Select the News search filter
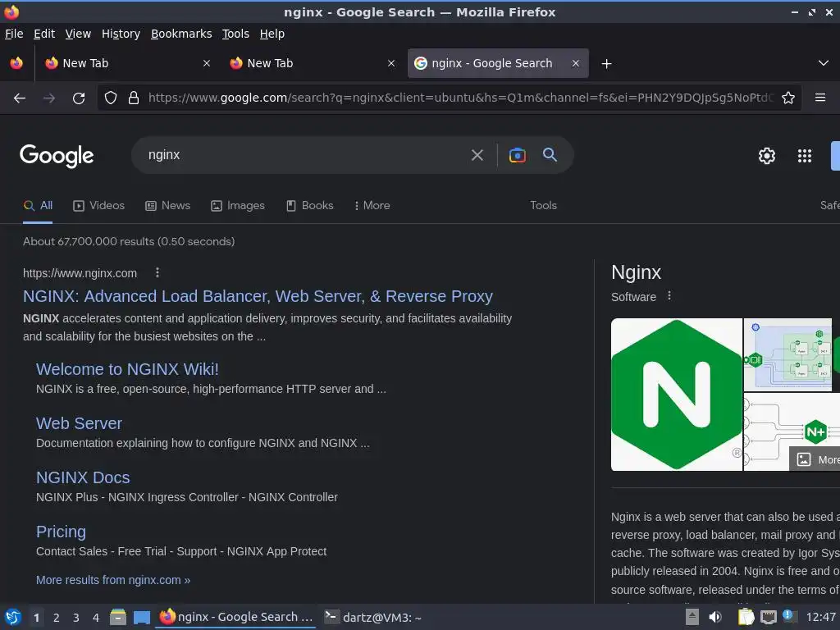The height and width of the screenshot is (630, 840). tap(167, 206)
